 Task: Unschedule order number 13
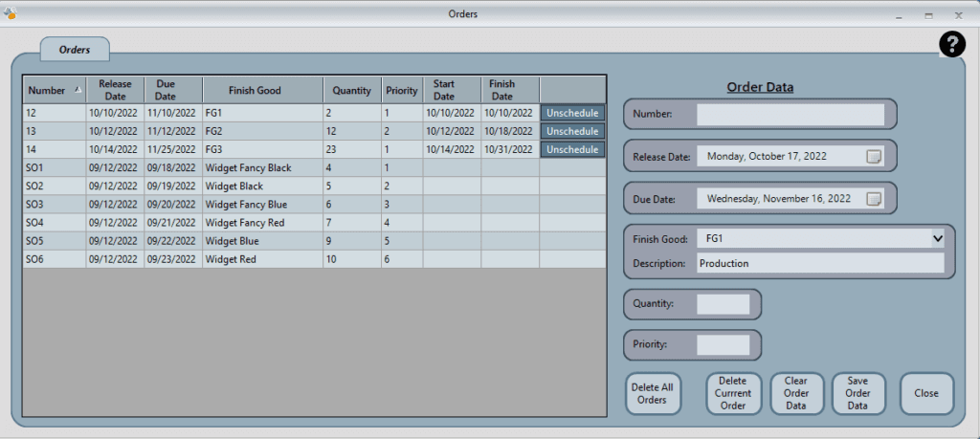click(572, 131)
